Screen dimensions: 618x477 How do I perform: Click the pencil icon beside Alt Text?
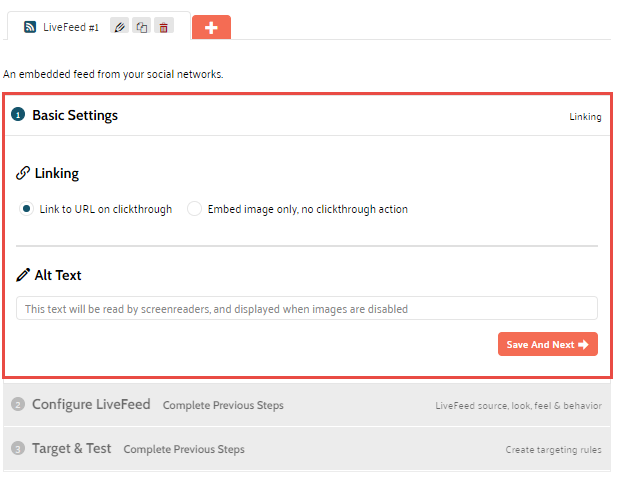click(23, 275)
